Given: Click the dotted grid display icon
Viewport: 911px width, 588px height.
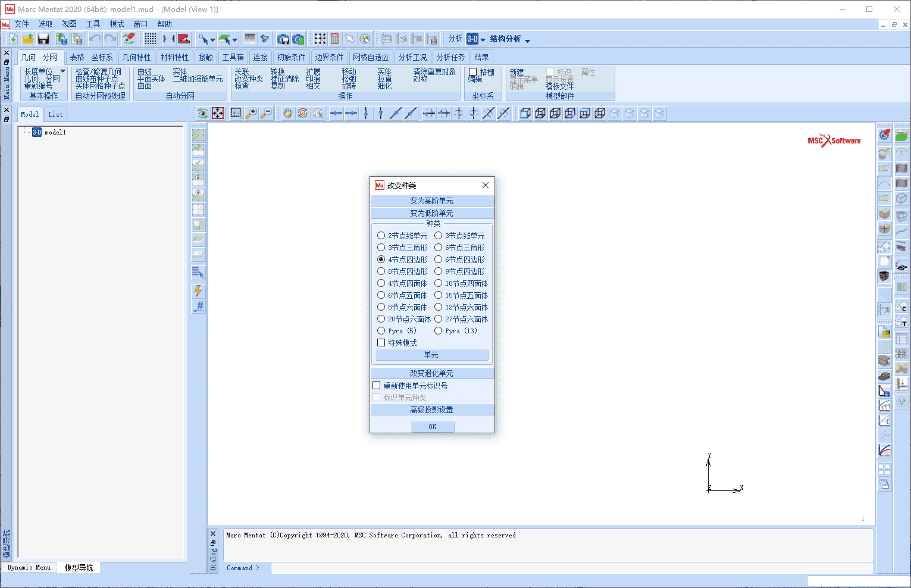Looking at the screenshot, I should (x=151, y=39).
